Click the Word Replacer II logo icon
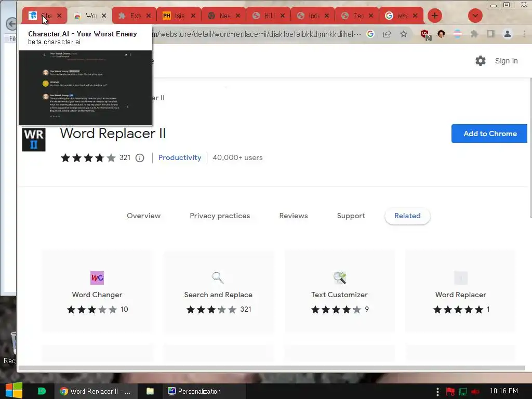The height and width of the screenshot is (399, 532). pos(34,139)
